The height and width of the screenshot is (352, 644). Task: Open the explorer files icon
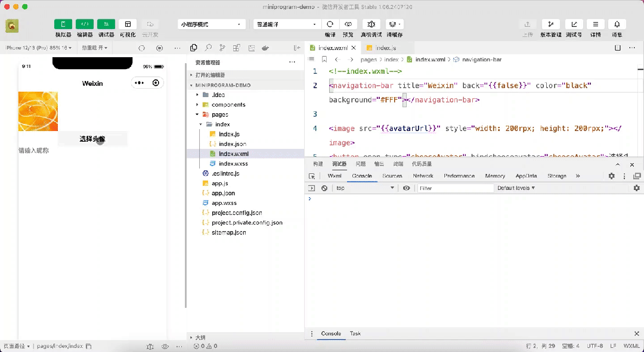point(193,48)
